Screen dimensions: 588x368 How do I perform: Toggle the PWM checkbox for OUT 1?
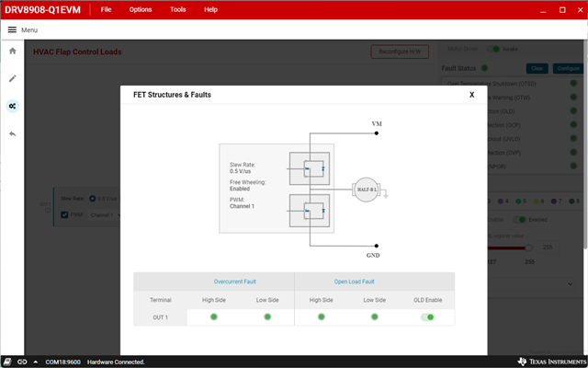click(x=64, y=214)
